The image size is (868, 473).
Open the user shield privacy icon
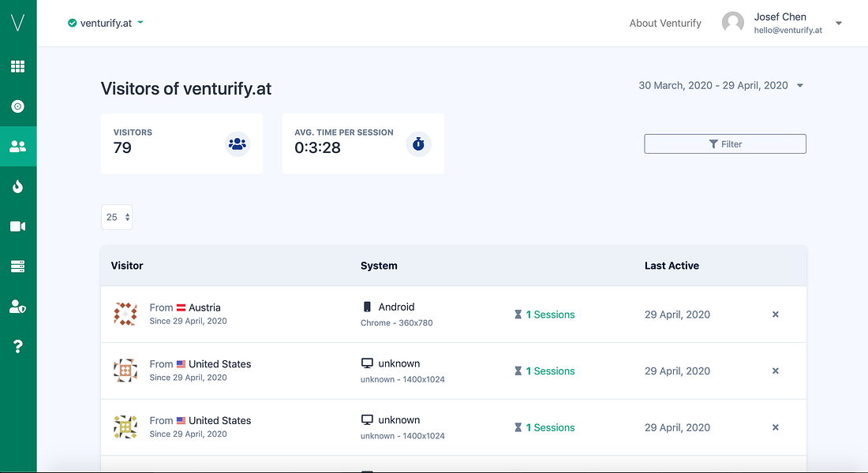(17, 307)
